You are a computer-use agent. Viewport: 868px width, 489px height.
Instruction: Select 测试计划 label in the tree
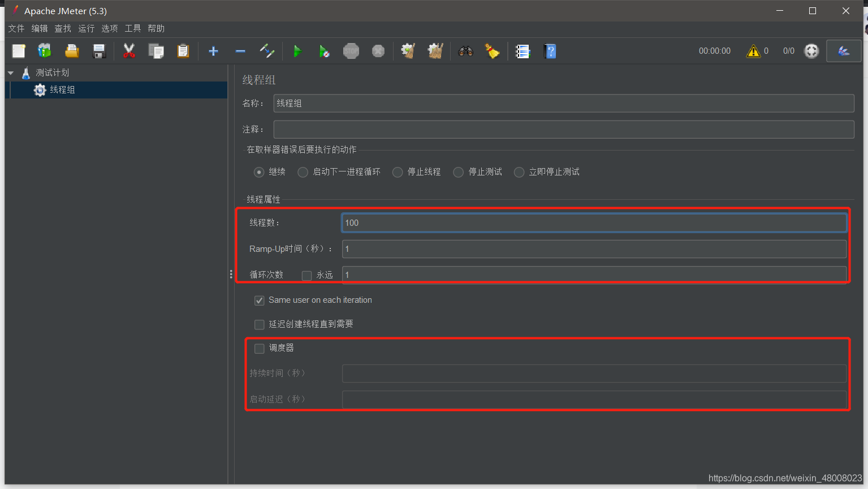coord(53,72)
